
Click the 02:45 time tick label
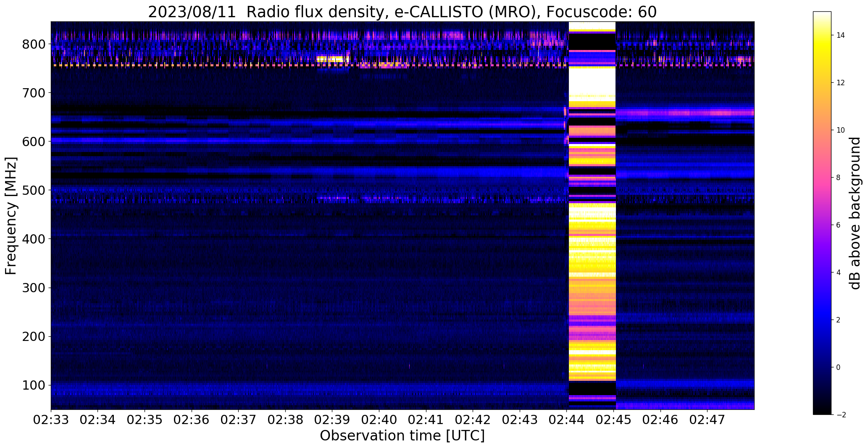(614, 420)
